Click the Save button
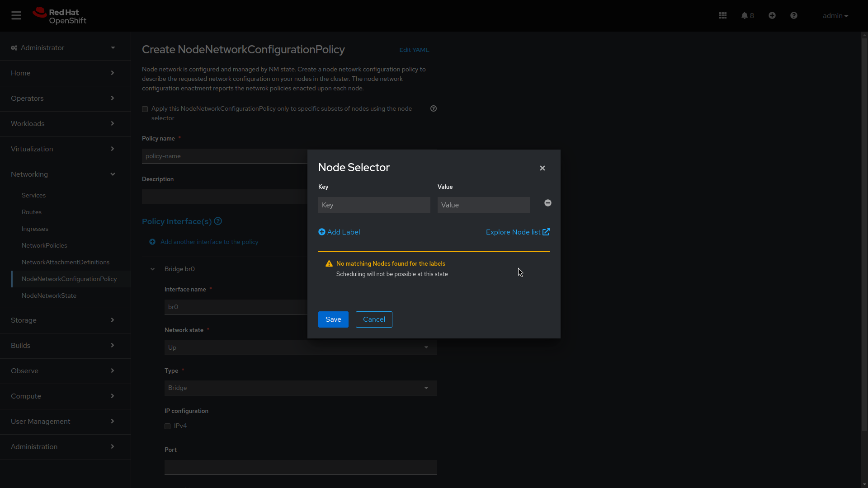Image resolution: width=868 pixels, height=488 pixels. 333,319
